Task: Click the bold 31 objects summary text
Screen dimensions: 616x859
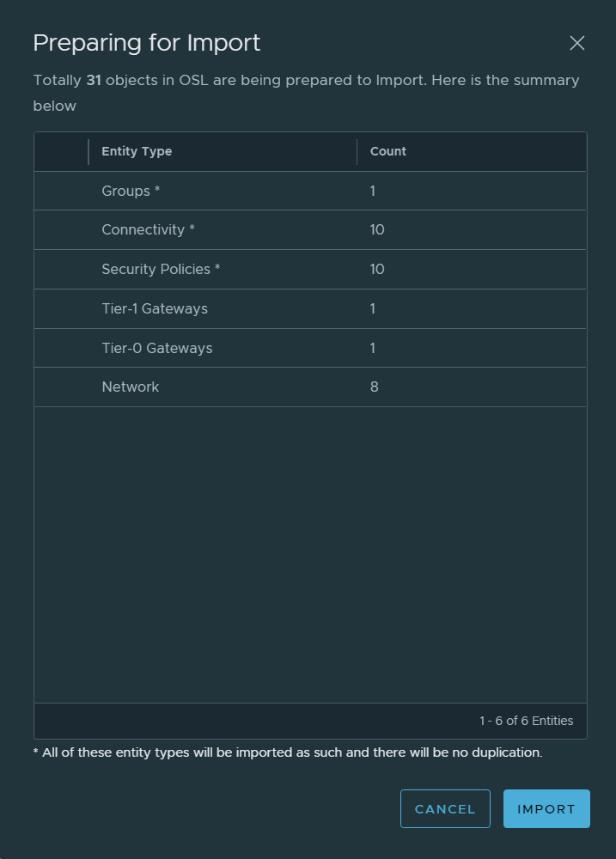Action: point(94,81)
